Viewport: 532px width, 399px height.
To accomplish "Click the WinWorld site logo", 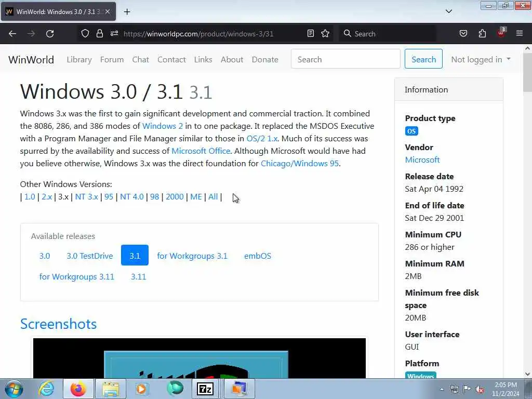I will pos(31,60).
